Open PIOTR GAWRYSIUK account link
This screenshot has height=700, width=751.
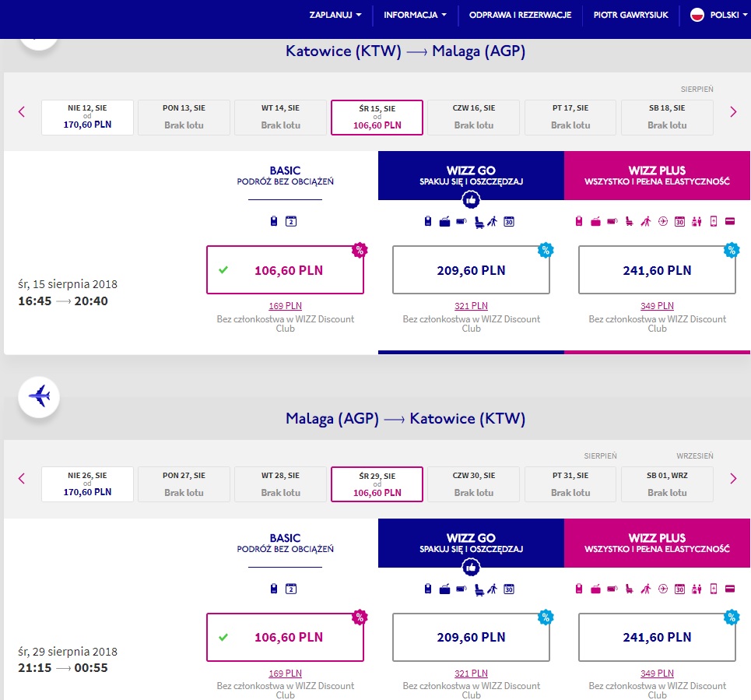click(631, 15)
